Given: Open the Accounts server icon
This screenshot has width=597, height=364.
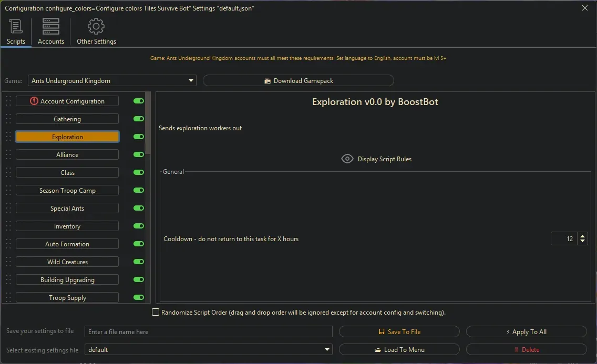Looking at the screenshot, I should 51,27.
